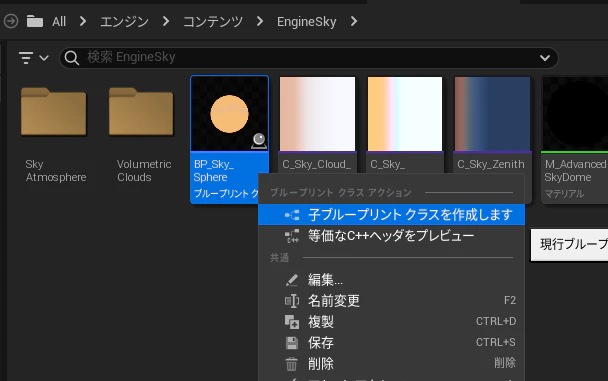Open the filter dropdown chevron
Screen dimensions: 608x381
(x=44, y=58)
